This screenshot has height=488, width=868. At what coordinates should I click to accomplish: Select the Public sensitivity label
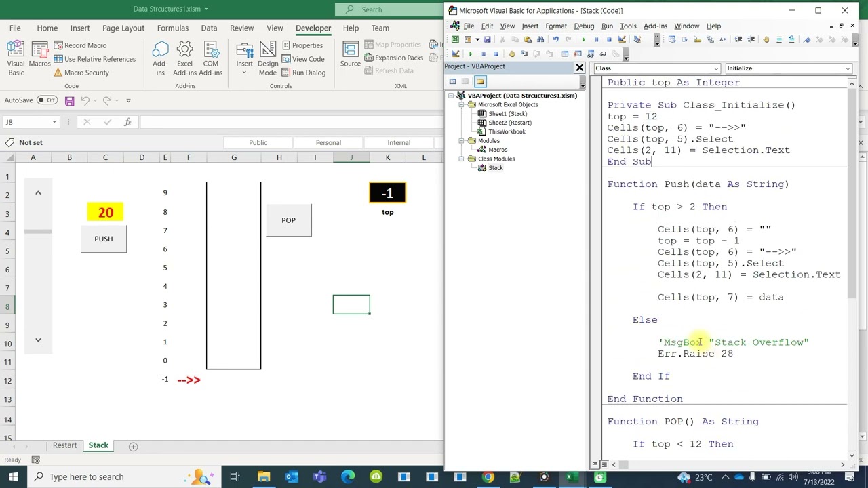(258, 142)
